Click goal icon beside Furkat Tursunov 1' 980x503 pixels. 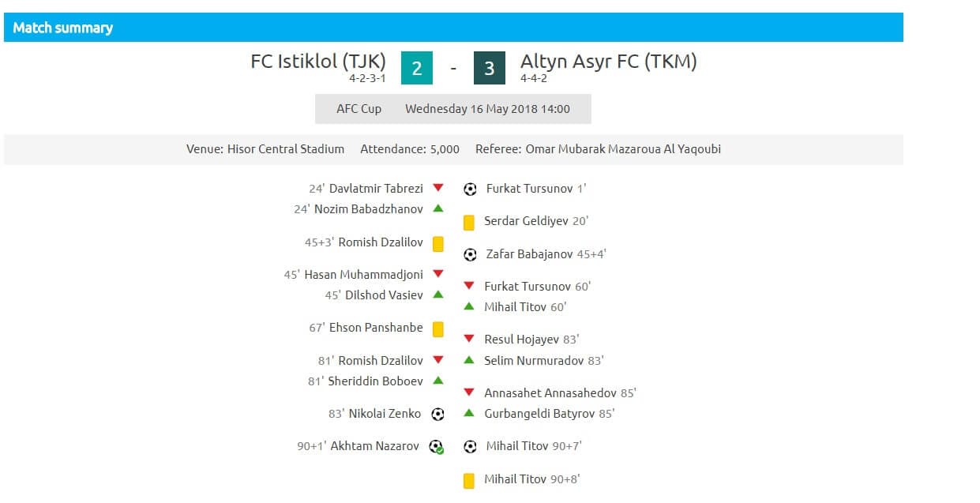pyautogui.click(x=470, y=190)
